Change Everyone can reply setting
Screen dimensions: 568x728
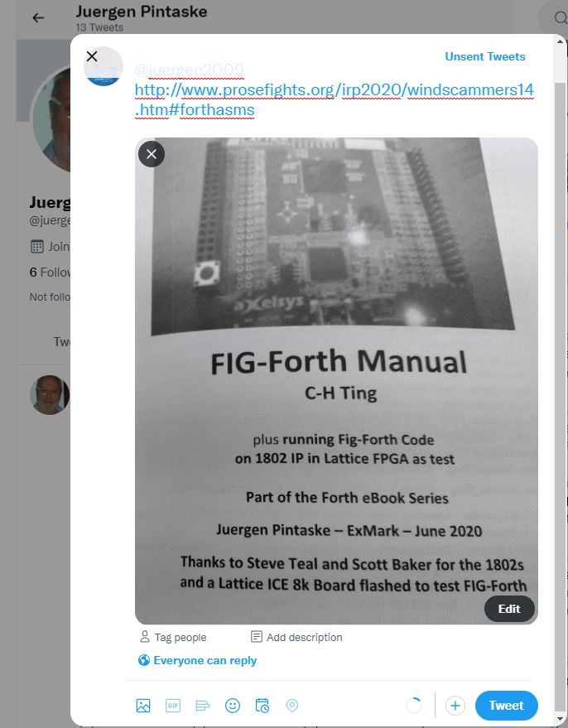coord(197,660)
